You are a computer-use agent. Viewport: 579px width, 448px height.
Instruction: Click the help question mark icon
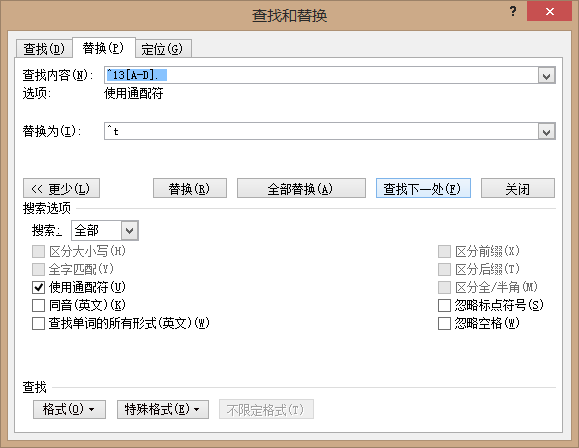click(x=513, y=11)
